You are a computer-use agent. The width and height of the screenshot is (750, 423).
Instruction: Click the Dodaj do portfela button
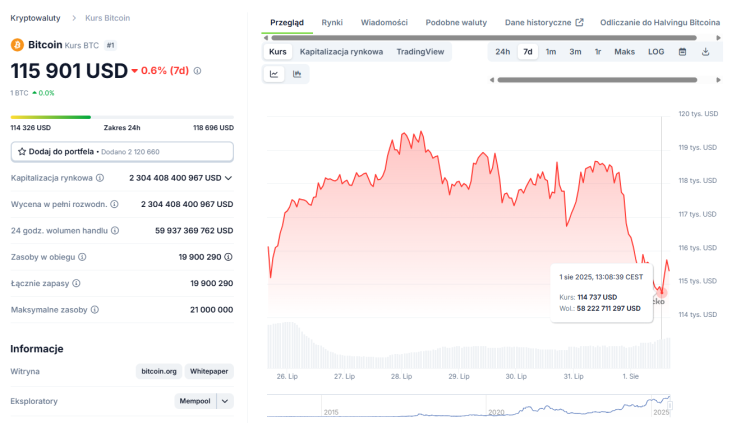tap(122, 152)
